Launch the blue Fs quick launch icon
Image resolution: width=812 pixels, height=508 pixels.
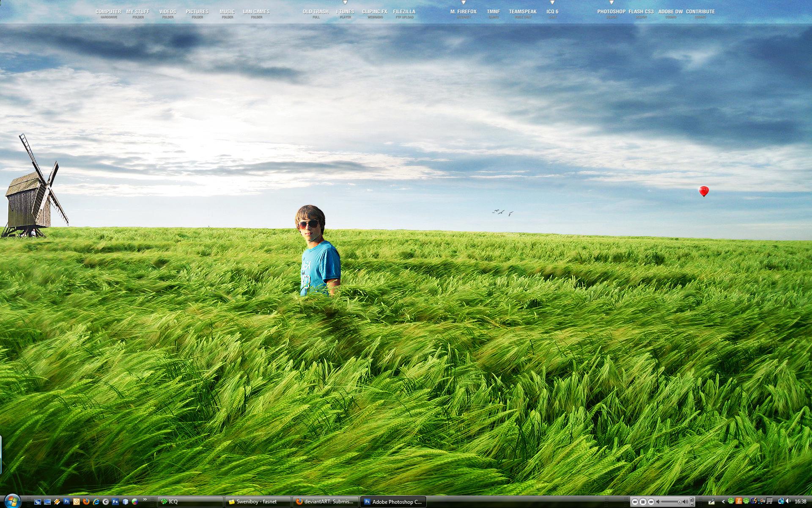coord(115,502)
